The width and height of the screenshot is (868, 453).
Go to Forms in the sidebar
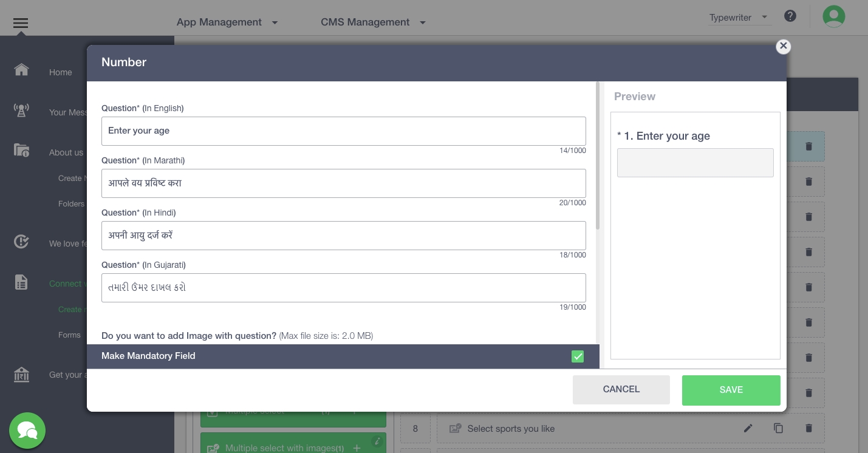pos(69,335)
